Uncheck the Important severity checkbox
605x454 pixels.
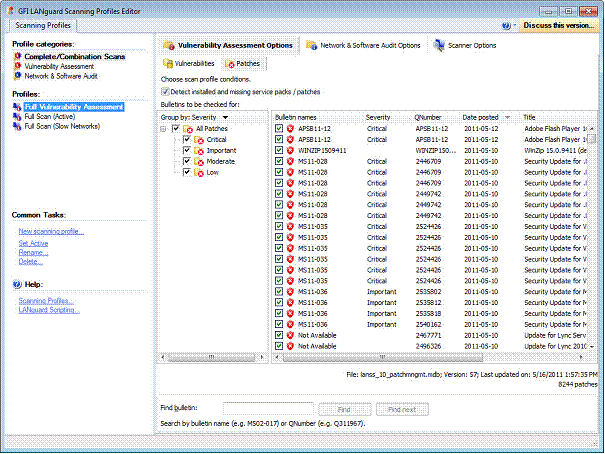tap(187, 150)
